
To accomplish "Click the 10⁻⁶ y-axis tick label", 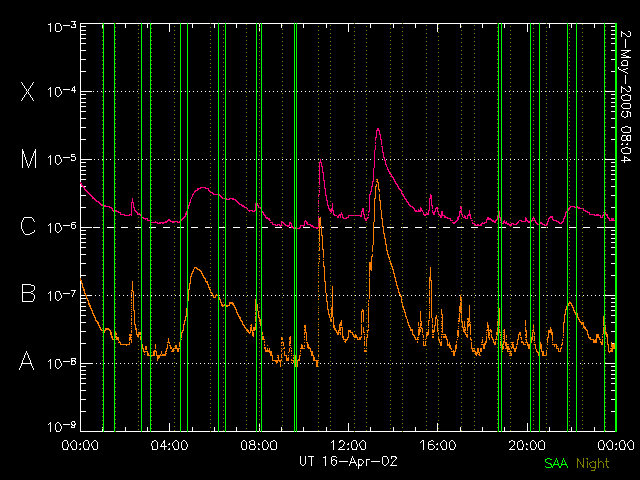I will (62, 227).
